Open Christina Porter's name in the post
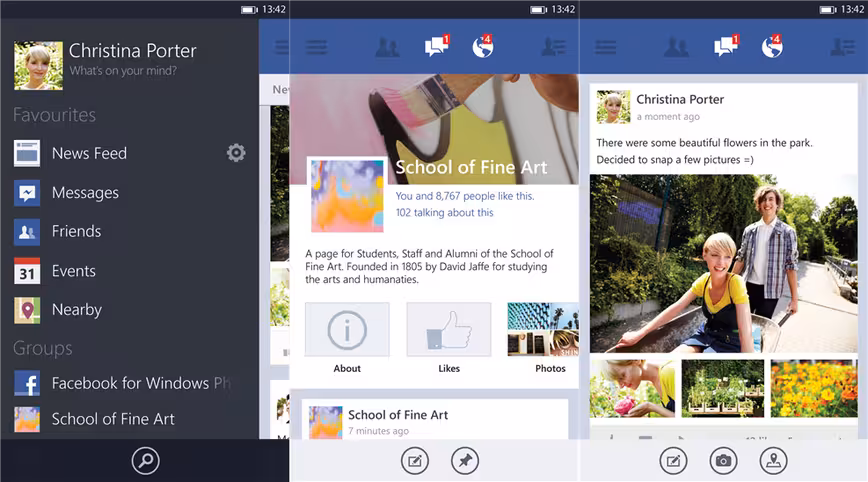 680,100
